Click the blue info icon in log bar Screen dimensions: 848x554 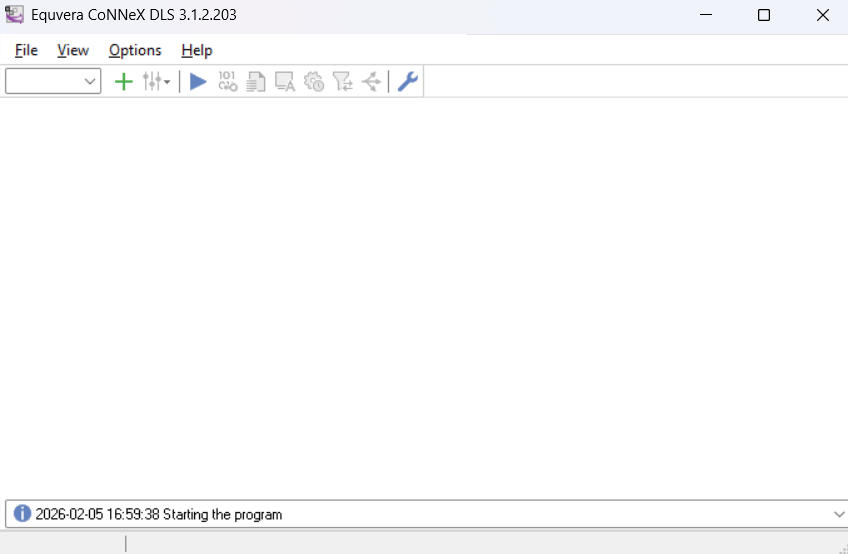tap(22, 514)
